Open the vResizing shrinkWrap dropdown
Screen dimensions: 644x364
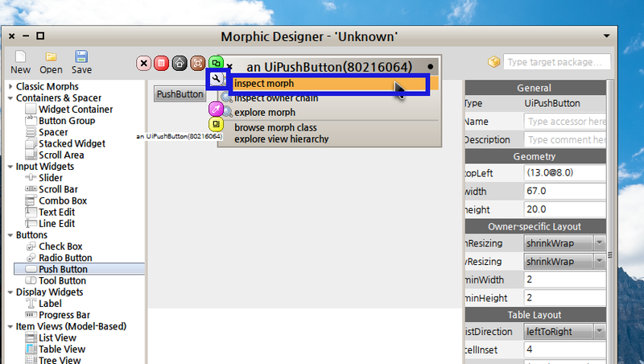[564, 261]
